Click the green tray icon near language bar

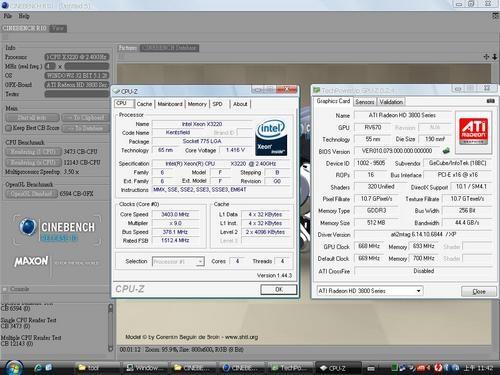click(394, 368)
